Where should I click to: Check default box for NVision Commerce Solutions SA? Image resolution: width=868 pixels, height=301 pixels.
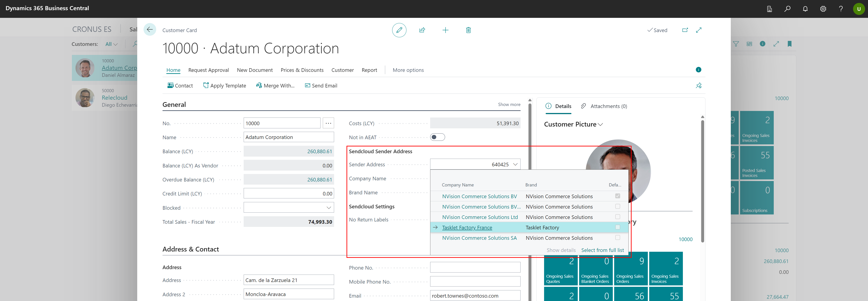pyautogui.click(x=617, y=238)
